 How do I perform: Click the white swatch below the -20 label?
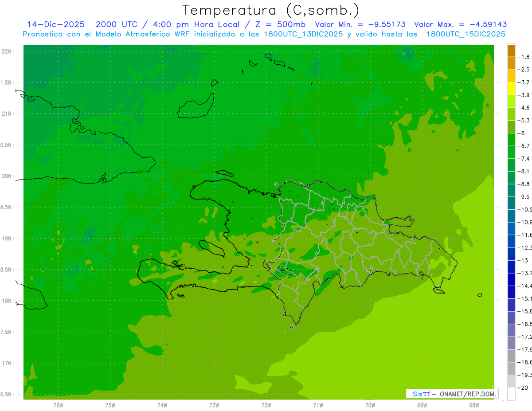pos(511,394)
